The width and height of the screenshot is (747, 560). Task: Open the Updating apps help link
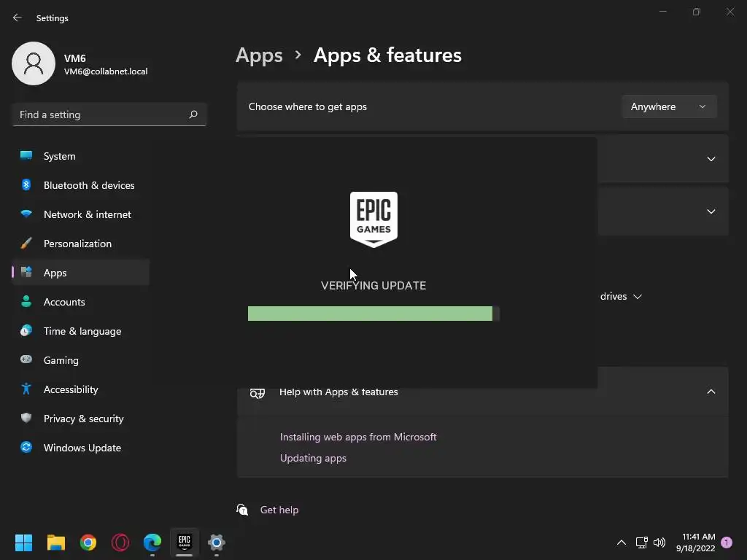[313, 458]
